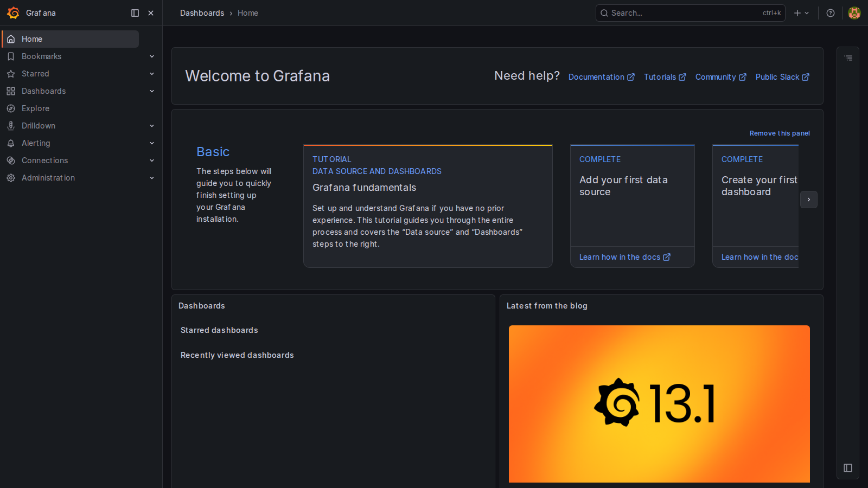This screenshot has height=488, width=868.
Task: Open Drilldown in sidebar
Action: tap(39, 126)
